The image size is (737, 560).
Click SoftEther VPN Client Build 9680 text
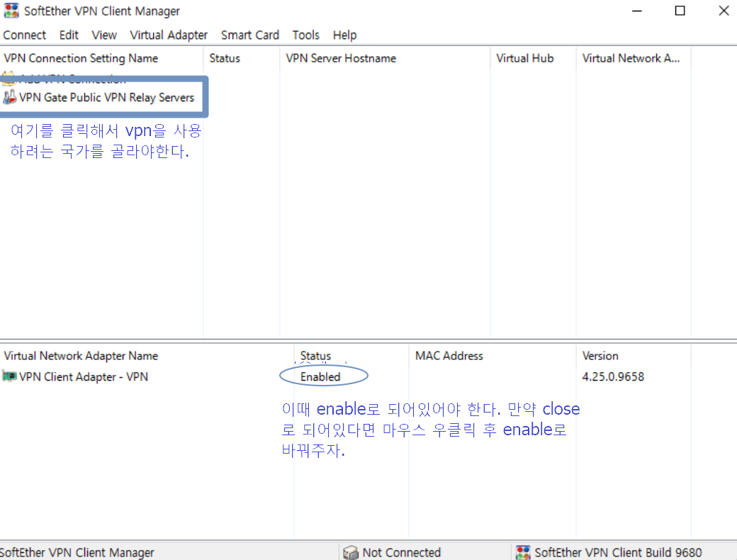click(618, 552)
